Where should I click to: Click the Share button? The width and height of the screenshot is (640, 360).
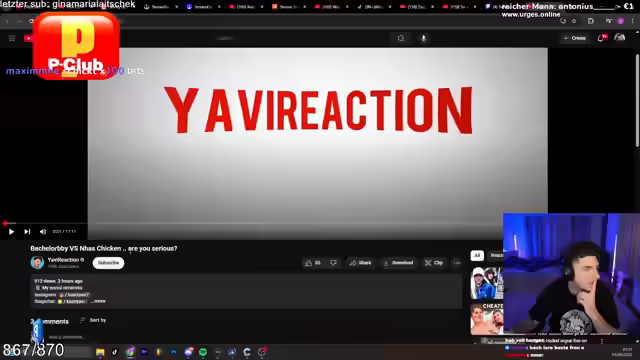pos(360,263)
